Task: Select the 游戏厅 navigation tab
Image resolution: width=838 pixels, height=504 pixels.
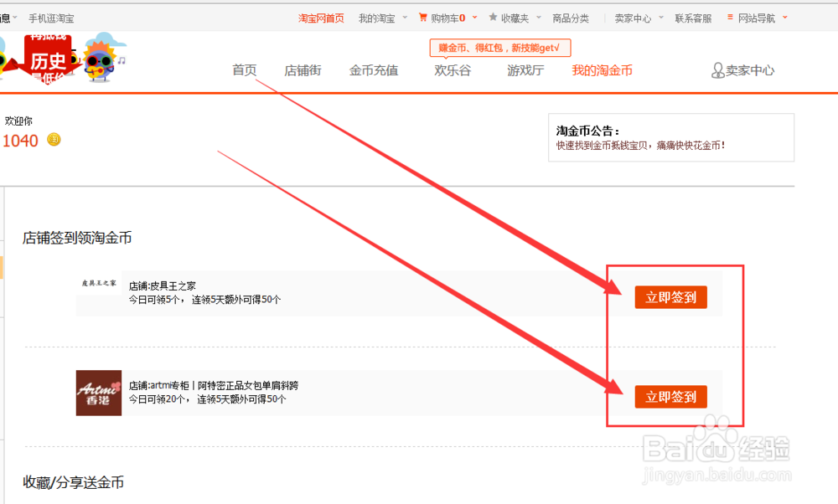Action: tap(525, 70)
